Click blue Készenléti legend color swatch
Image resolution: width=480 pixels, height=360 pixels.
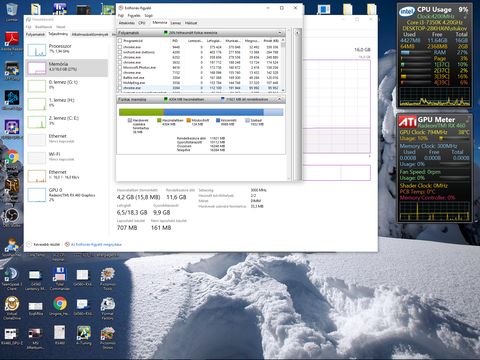click(x=218, y=120)
